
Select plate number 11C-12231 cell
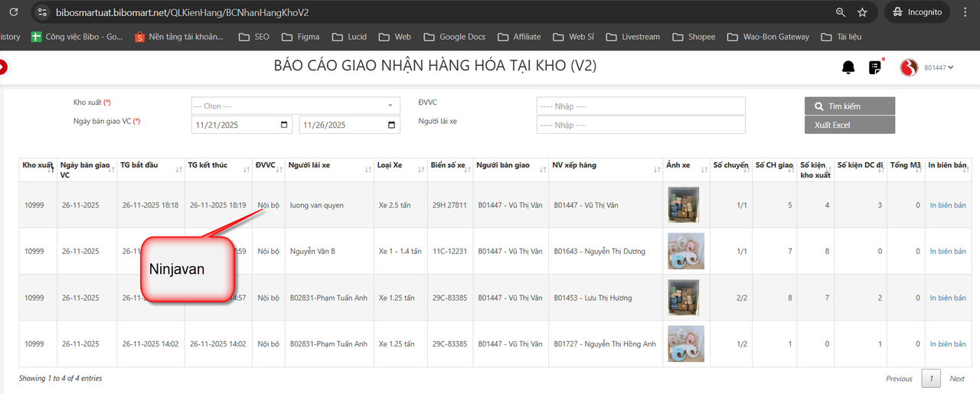point(449,251)
